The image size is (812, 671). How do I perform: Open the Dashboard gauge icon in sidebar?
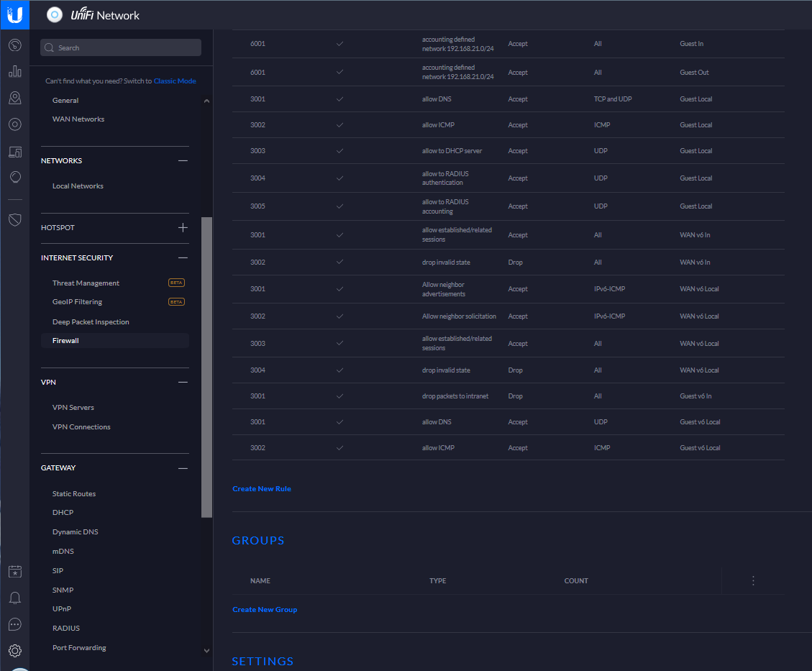pyautogui.click(x=14, y=45)
